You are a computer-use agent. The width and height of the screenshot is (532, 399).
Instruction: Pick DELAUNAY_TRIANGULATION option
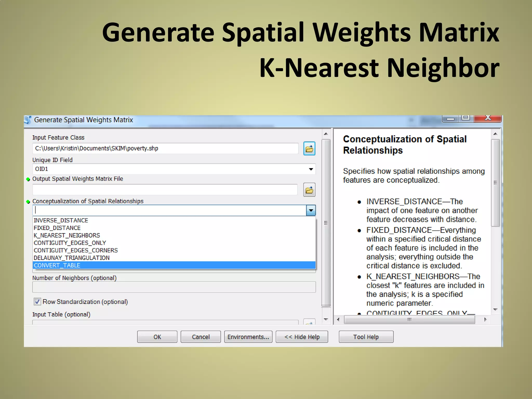pos(174,258)
